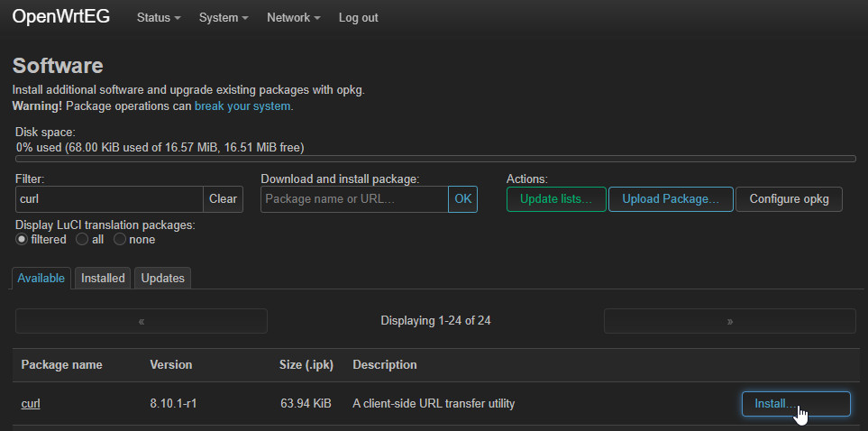Click the Filter text field containing curl
868x431 pixels.
pyautogui.click(x=109, y=199)
